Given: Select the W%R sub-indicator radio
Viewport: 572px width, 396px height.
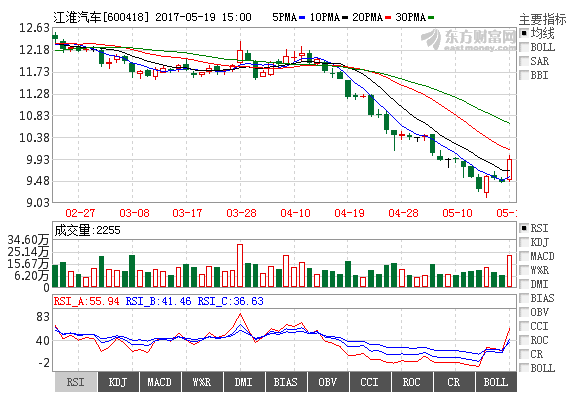Looking at the screenshot, I should pyautogui.click(x=524, y=270).
